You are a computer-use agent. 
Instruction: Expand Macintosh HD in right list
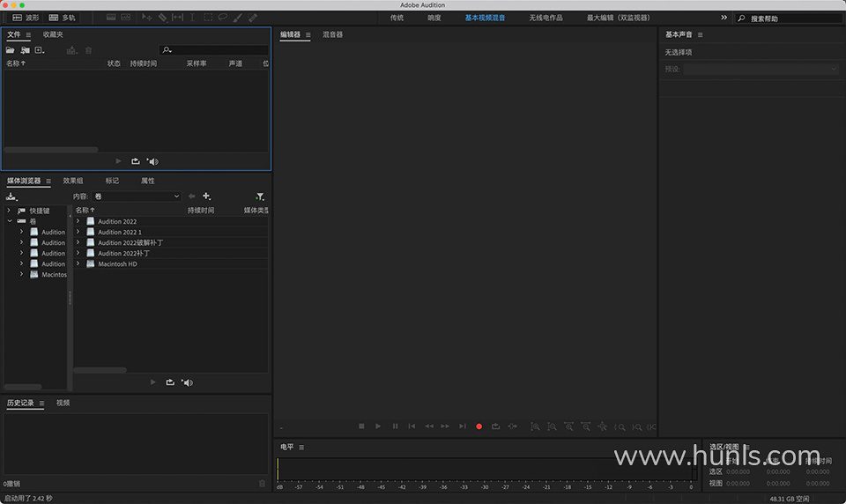pos(78,263)
